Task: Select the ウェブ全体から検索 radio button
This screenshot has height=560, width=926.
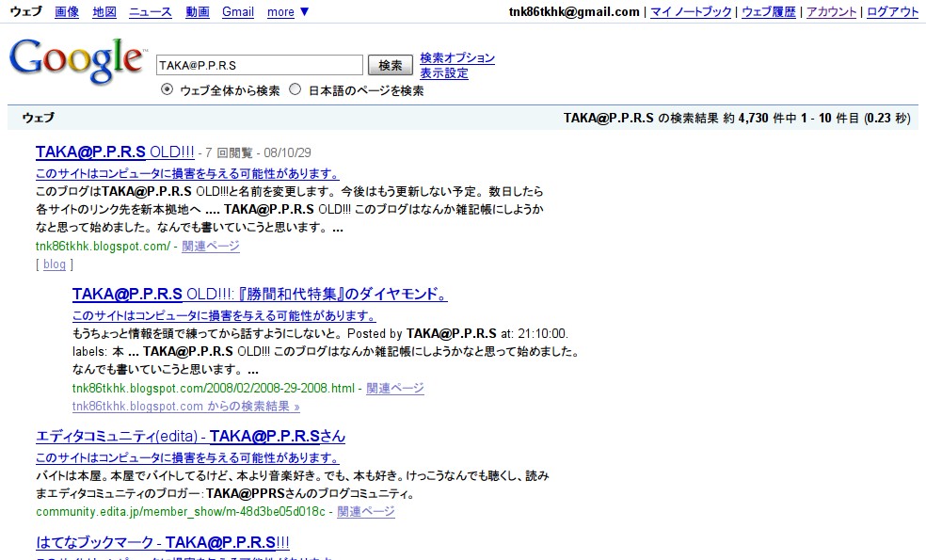Action: pyautogui.click(x=166, y=89)
